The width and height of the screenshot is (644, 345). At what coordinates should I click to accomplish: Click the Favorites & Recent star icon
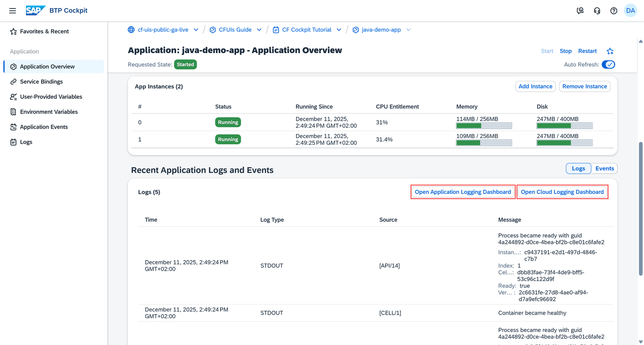click(13, 31)
